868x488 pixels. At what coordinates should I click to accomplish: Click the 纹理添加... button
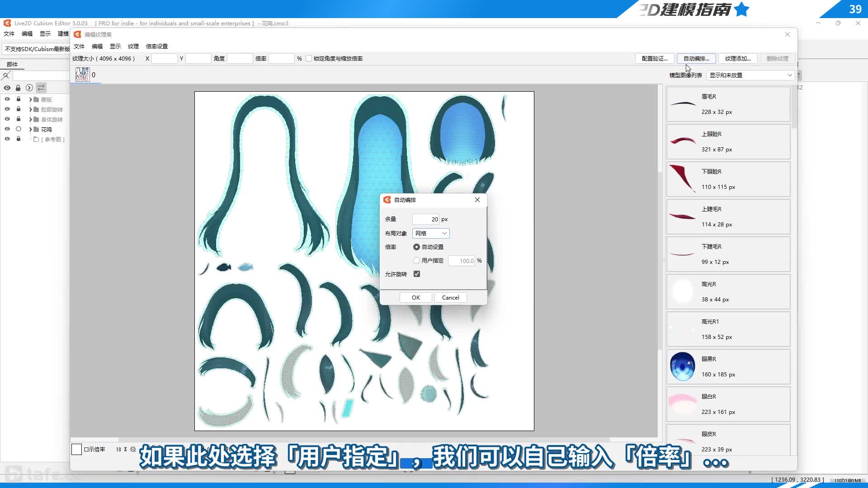point(738,58)
